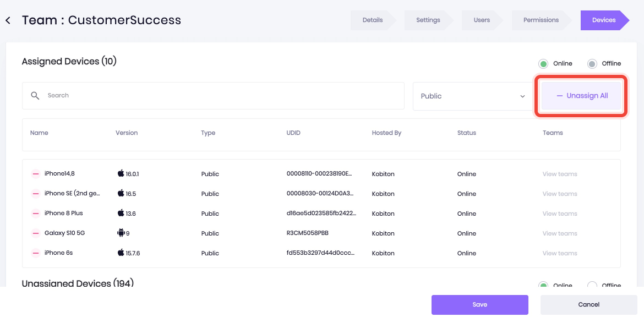This screenshot has width=644, height=317.
Task: Click Apple icon in iPhone14,8 row
Action: (121, 173)
